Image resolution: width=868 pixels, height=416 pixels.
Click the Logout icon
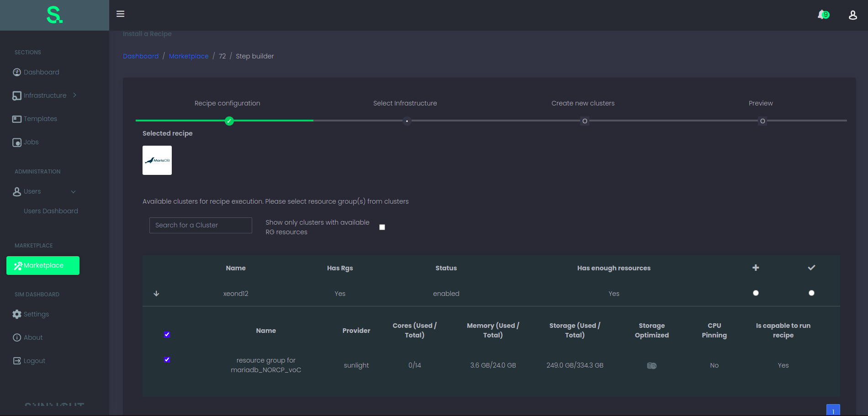pyautogui.click(x=17, y=361)
